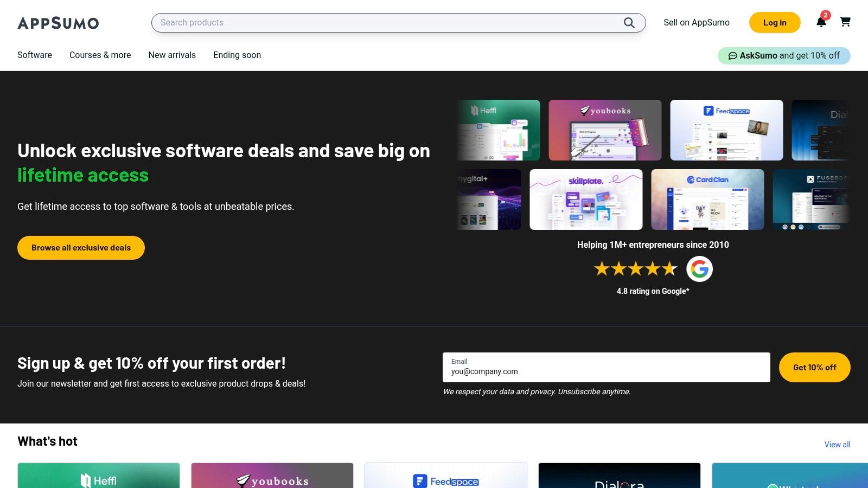This screenshot has width=868, height=488.
Task: Go to New arrivals
Action: [172, 55]
